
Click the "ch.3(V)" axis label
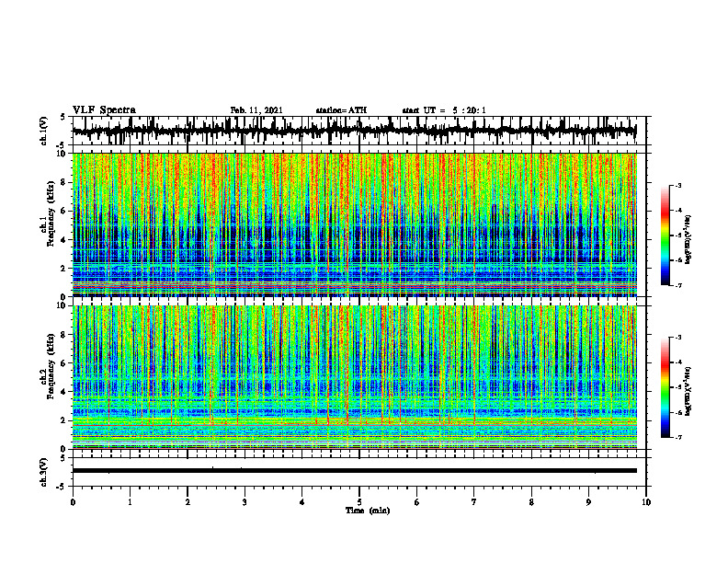43,473
